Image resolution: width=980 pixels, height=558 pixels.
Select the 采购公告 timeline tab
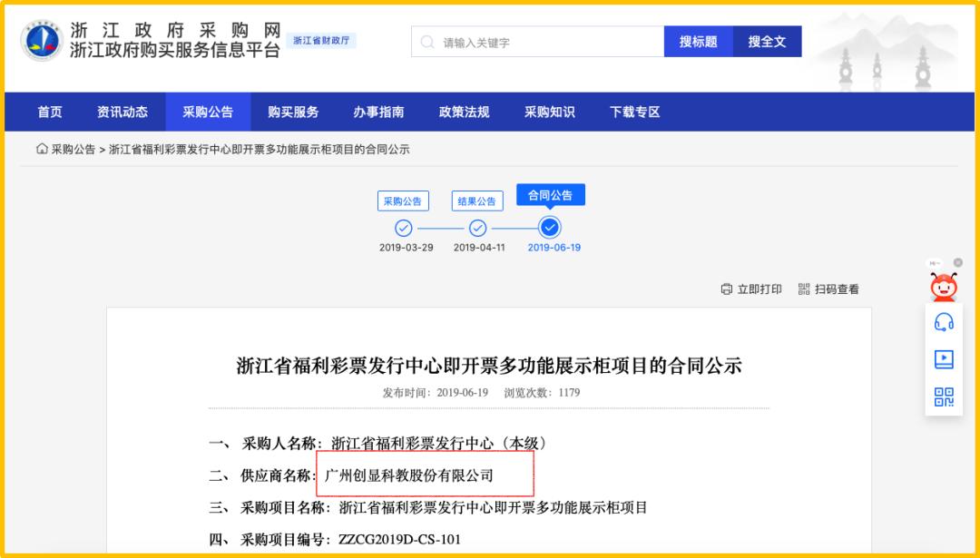403,201
